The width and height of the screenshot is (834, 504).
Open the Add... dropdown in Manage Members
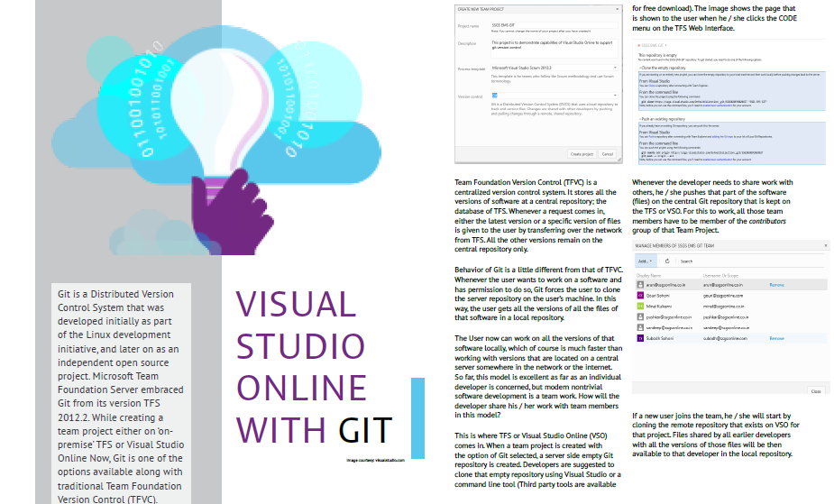pyautogui.click(x=646, y=261)
